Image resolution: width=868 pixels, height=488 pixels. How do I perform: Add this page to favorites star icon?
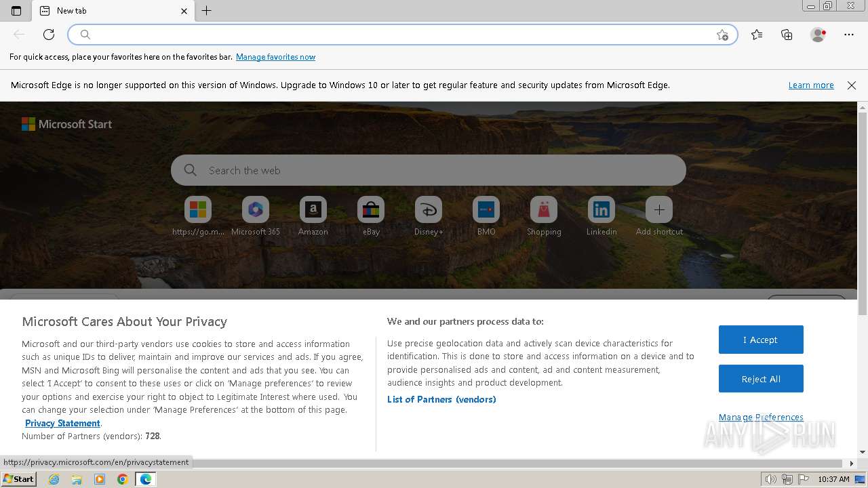tap(722, 35)
